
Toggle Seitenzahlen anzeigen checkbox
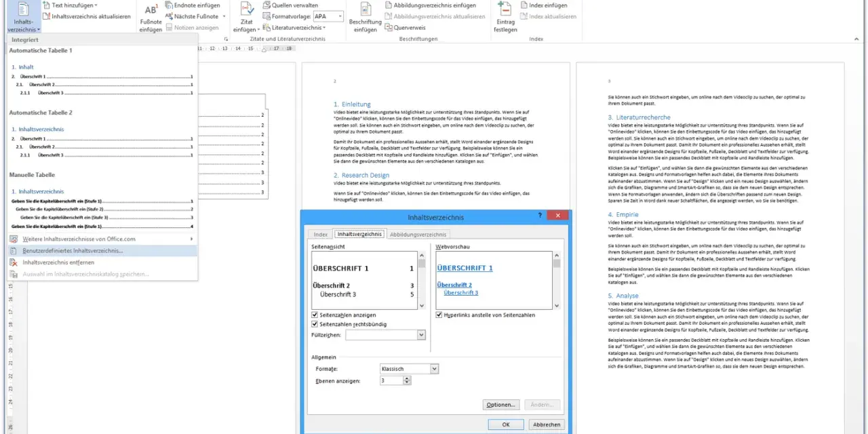click(315, 315)
